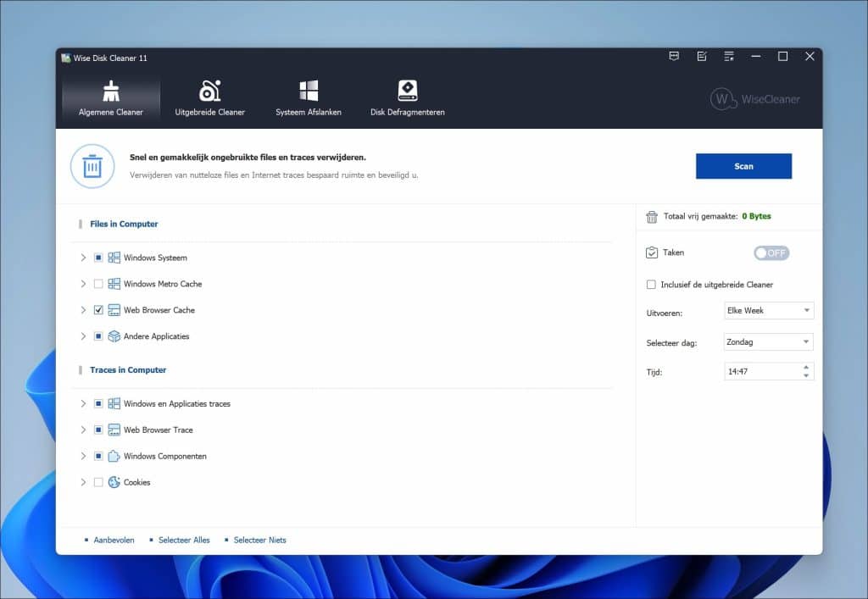Screen dimensions: 868x599
Task: Click the WiseCleaner logo
Action: click(x=754, y=99)
